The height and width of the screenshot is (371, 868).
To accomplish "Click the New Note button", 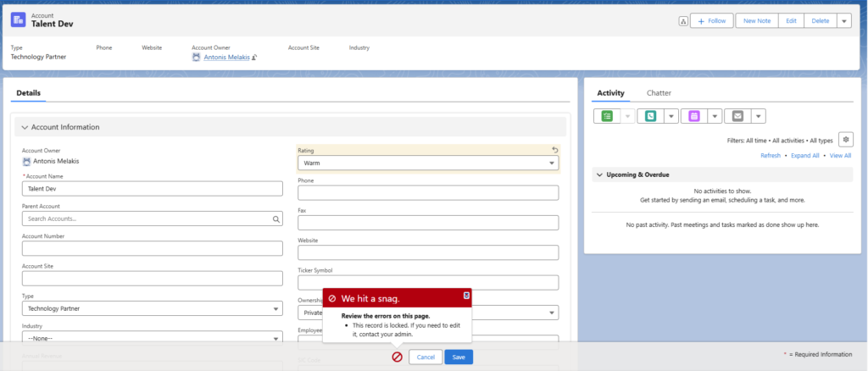I will click(x=757, y=21).
